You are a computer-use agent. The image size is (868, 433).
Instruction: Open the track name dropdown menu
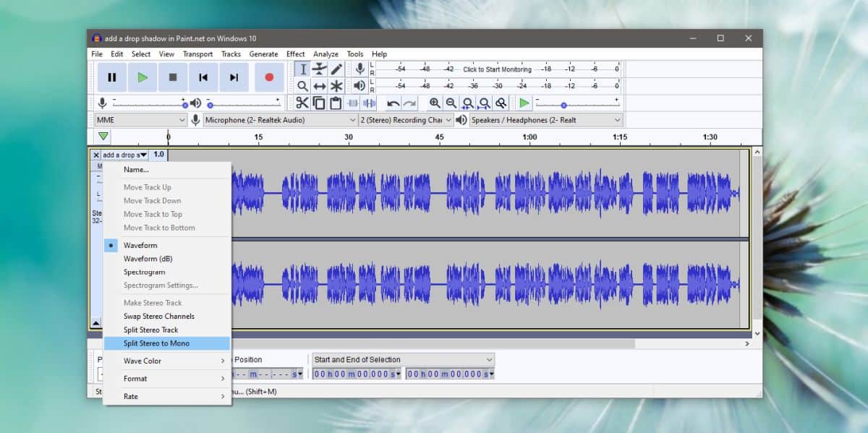coord(124,155)
